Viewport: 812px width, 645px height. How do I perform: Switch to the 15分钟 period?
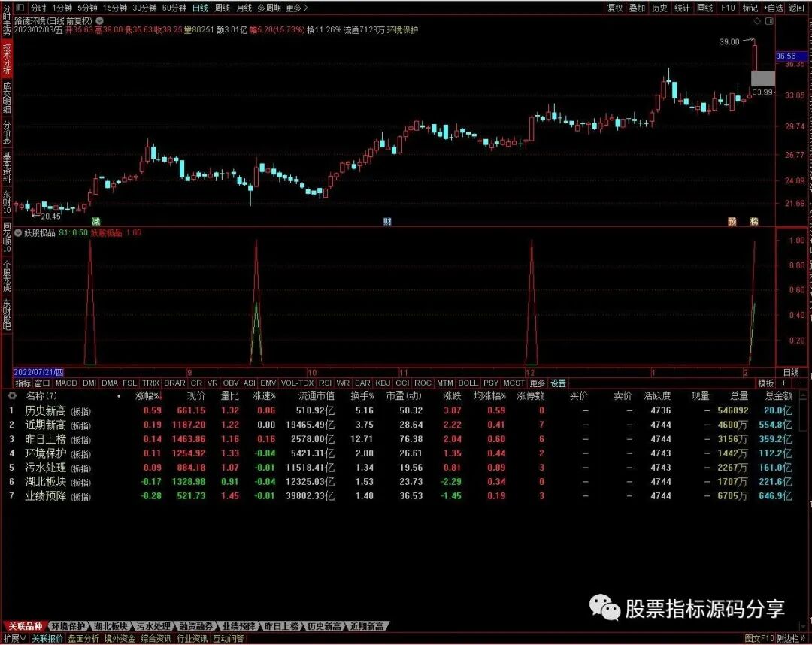click(115, 8)
